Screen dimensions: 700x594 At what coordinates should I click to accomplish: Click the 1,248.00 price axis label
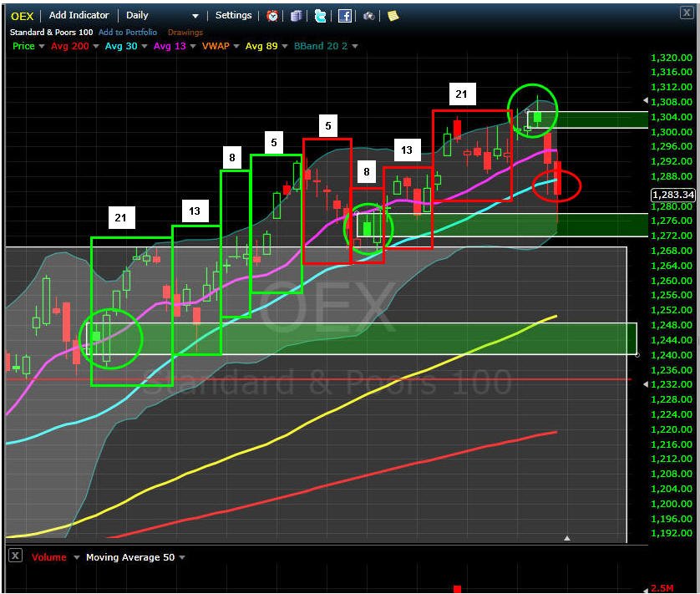tap(672, 325)
